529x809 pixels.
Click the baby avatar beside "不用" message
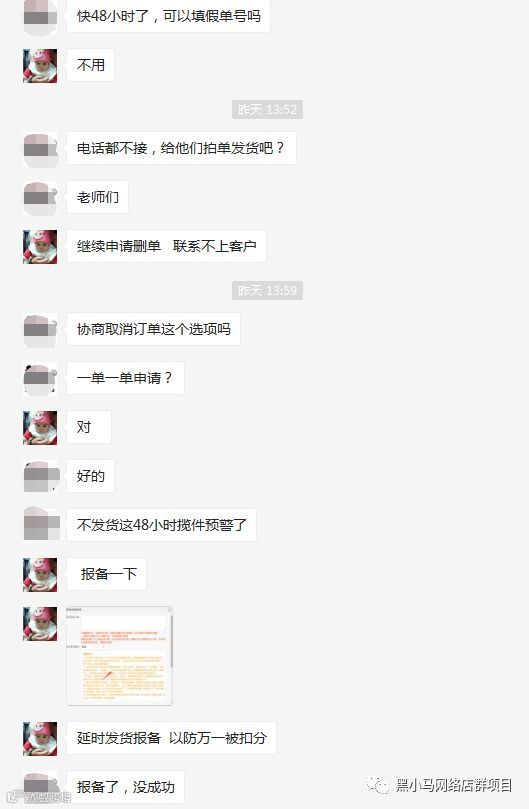(40, 66)
